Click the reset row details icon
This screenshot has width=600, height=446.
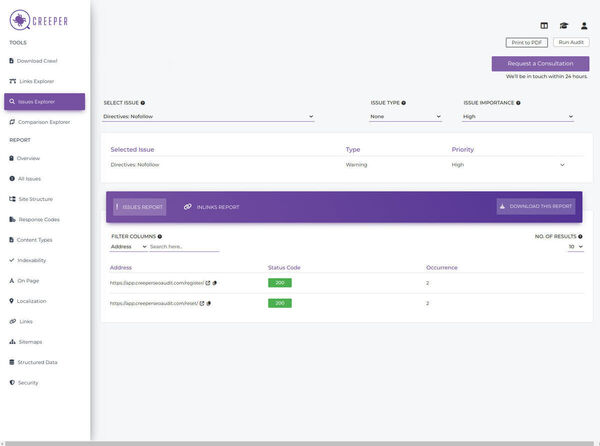209,303
